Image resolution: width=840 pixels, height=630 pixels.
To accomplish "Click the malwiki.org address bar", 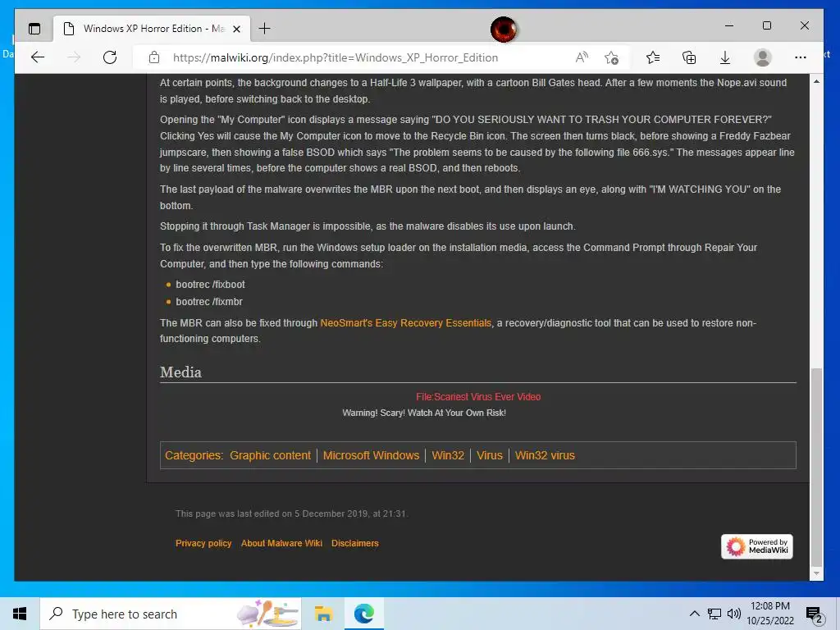I will click(336, 58).
